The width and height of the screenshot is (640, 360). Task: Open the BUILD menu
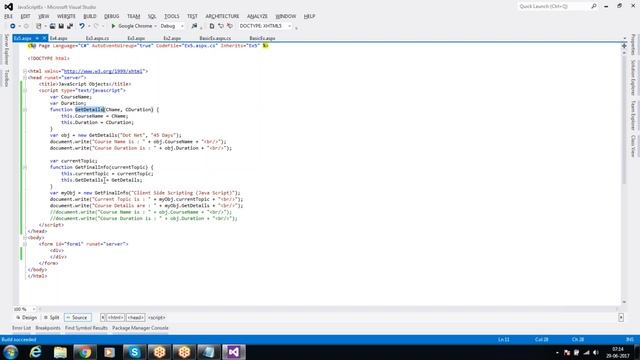pos(90,16)
